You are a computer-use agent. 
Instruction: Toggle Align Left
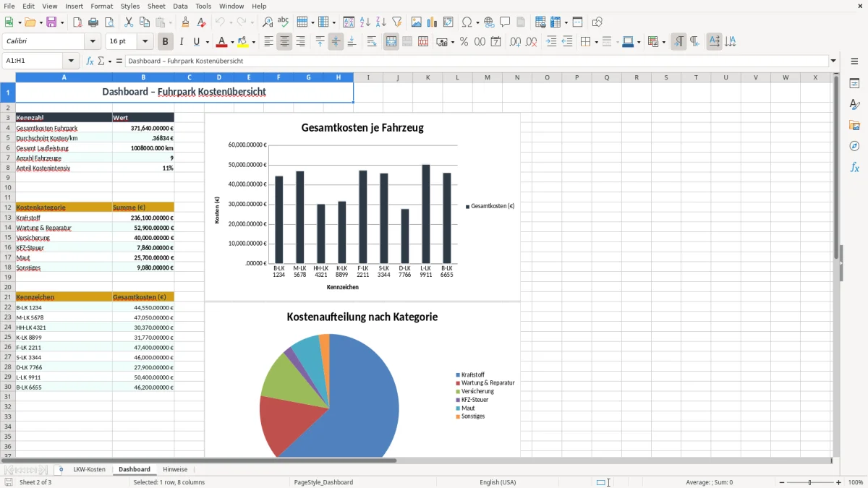[268, 42]
